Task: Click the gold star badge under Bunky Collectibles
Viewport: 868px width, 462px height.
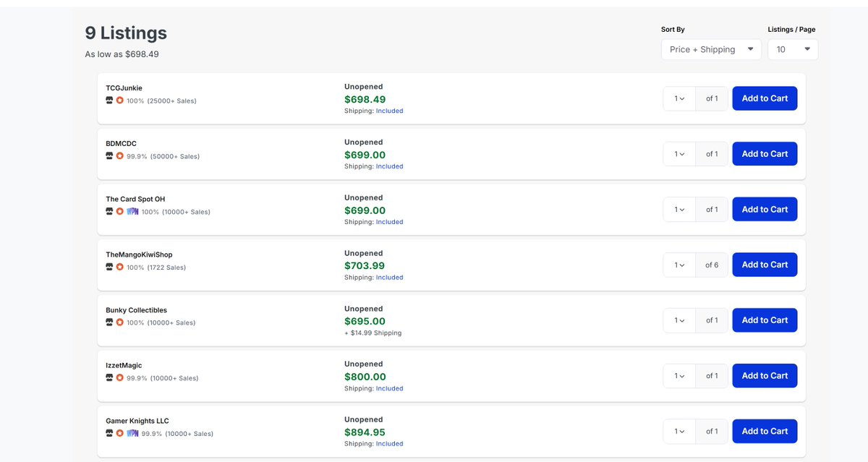Action: (x=120, y=322)
